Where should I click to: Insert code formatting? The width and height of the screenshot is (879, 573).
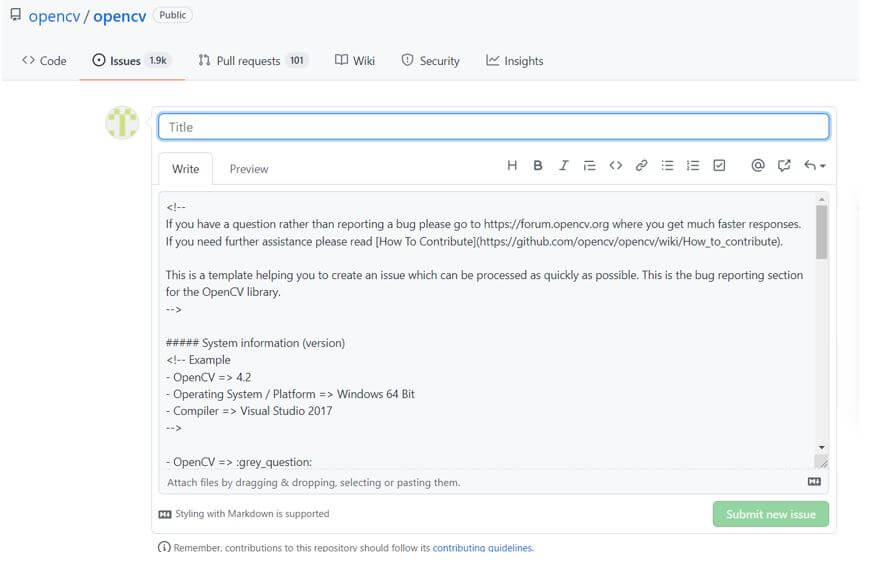pyautogui.click(x=616, y=165)
